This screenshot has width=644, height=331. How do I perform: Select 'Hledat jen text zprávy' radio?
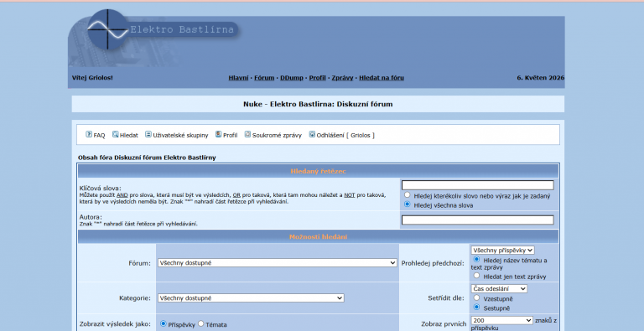coord(476,276)
